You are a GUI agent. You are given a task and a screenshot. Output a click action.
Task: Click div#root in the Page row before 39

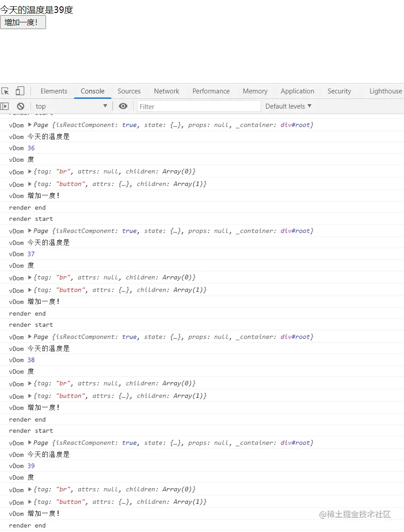[x=295, y=443]
